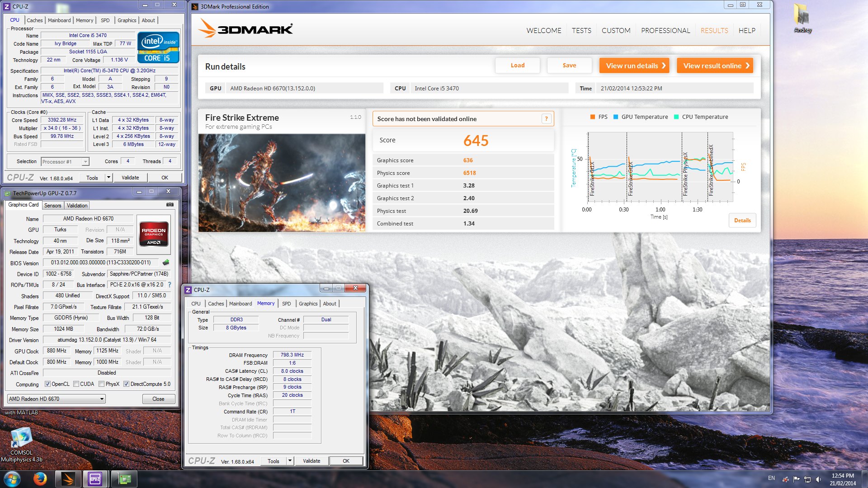Launch Firefox from the taskbar
Screen dimensions: 868x488
pos(40,479)
